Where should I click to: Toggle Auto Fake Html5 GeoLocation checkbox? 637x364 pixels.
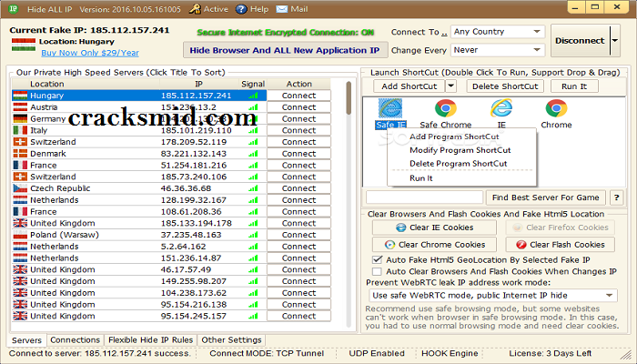click(377, 259)
